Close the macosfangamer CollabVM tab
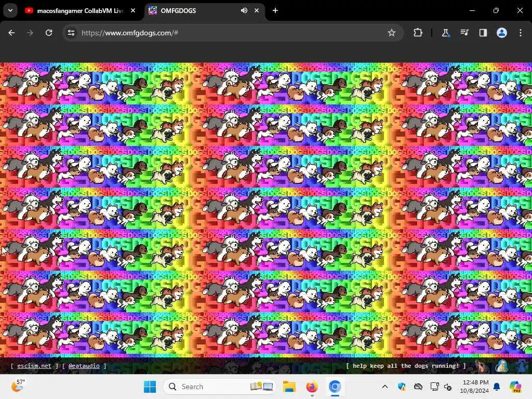This screenshot has height=399, width=532. (x=133, y=10)
